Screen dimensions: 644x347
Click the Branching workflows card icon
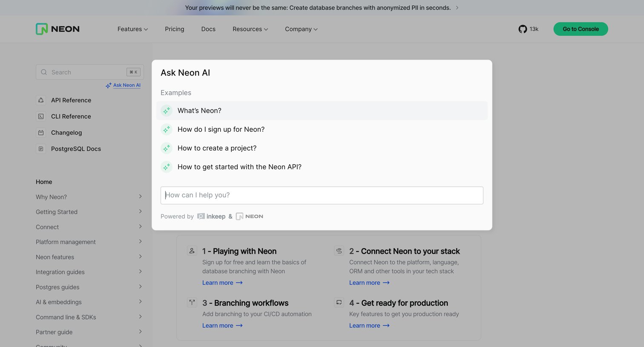[x=192, y=302]
